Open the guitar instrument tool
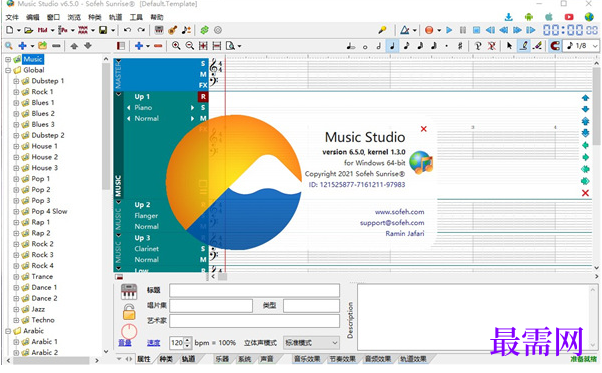Viewport: 602px width, 373px height. [x=173, y=30]
